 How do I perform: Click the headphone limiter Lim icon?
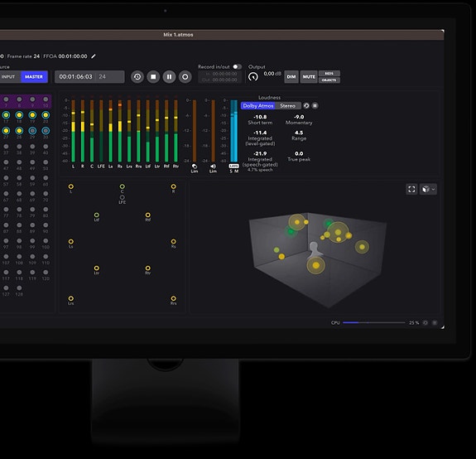195,167
